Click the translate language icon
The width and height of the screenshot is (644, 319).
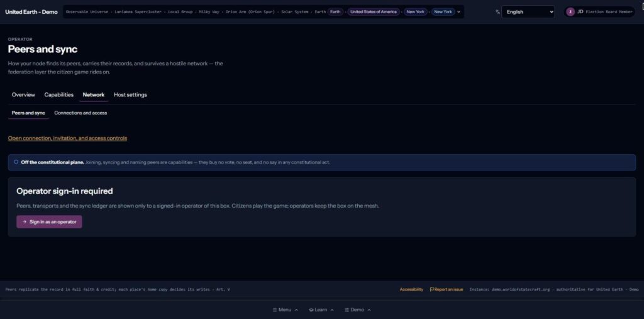pyautogui.click(x=498, y=12)
